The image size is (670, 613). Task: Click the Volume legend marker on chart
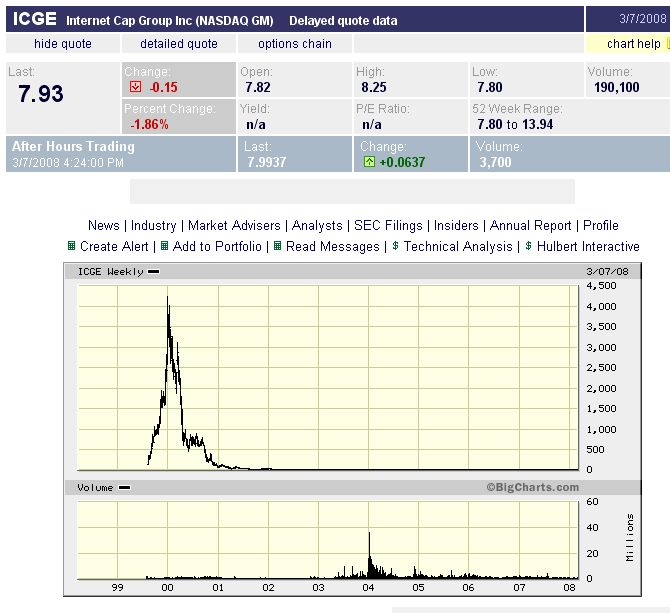[x=124, y=487]
